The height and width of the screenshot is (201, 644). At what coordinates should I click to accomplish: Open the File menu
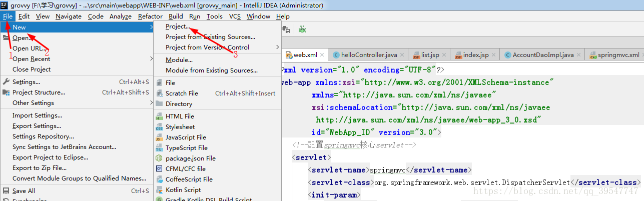(x=8, y=16)
